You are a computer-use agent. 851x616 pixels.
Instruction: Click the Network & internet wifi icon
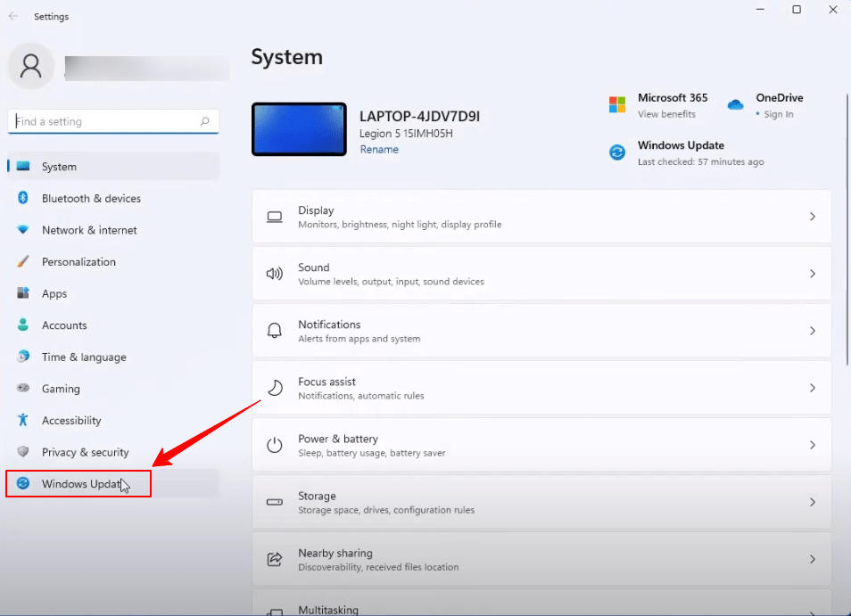click(23, 230)
